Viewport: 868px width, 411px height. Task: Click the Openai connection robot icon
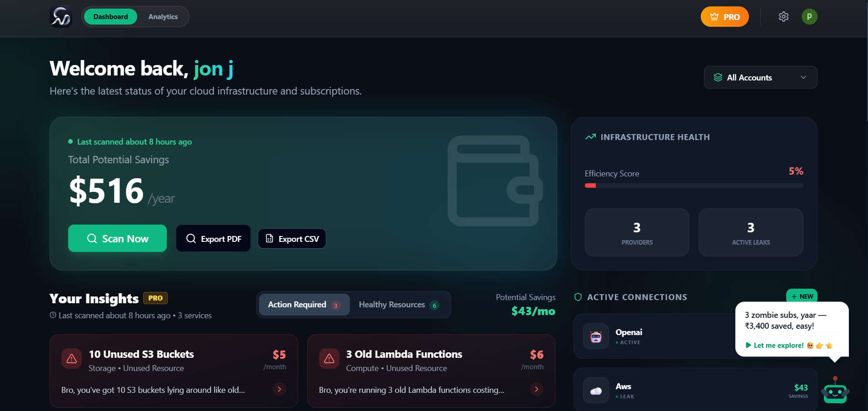point(596,336)
